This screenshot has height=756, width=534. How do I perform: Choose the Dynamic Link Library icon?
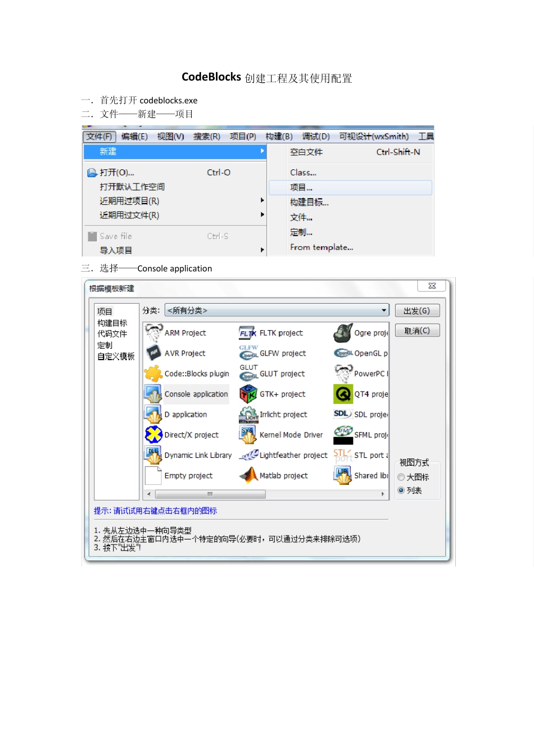coord(153,455)
